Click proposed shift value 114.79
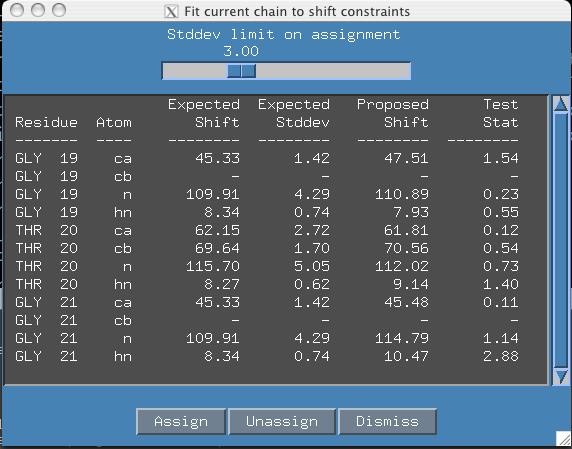Viewport: 572px width, 449px height. 402,338
